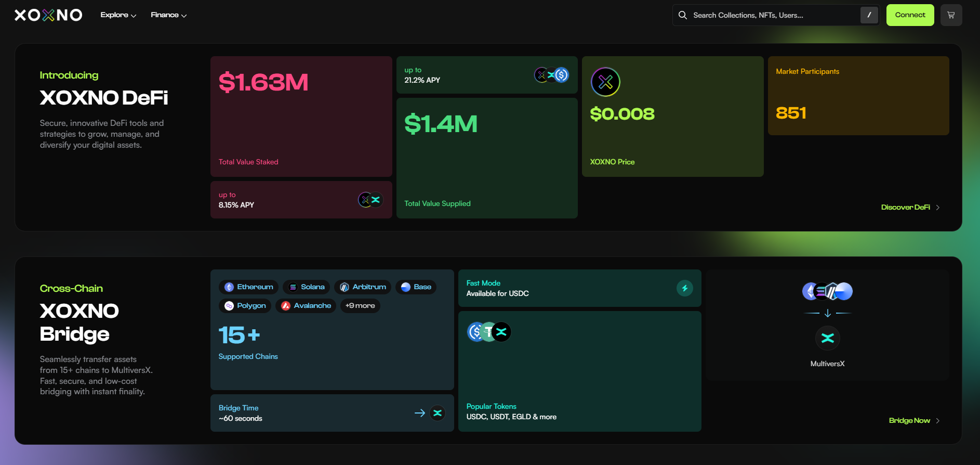Click the token pair icons beside 21.2% APY

point(551,75)
